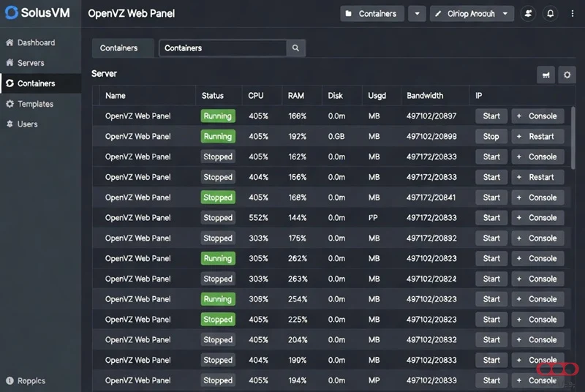Viewport: 585px width, 392px height.
Task: Sort by Bandwidth column header
Action: pos(425,96)
